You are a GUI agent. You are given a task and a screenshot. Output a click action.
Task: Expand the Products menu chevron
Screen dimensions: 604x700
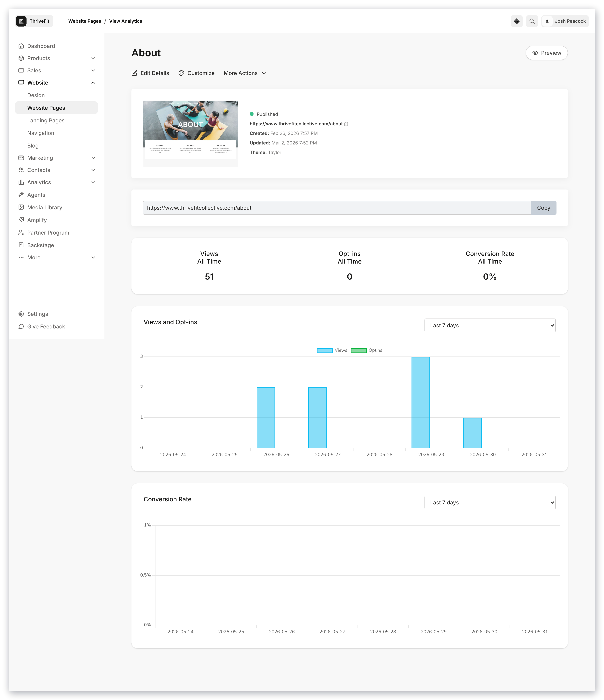93,58
